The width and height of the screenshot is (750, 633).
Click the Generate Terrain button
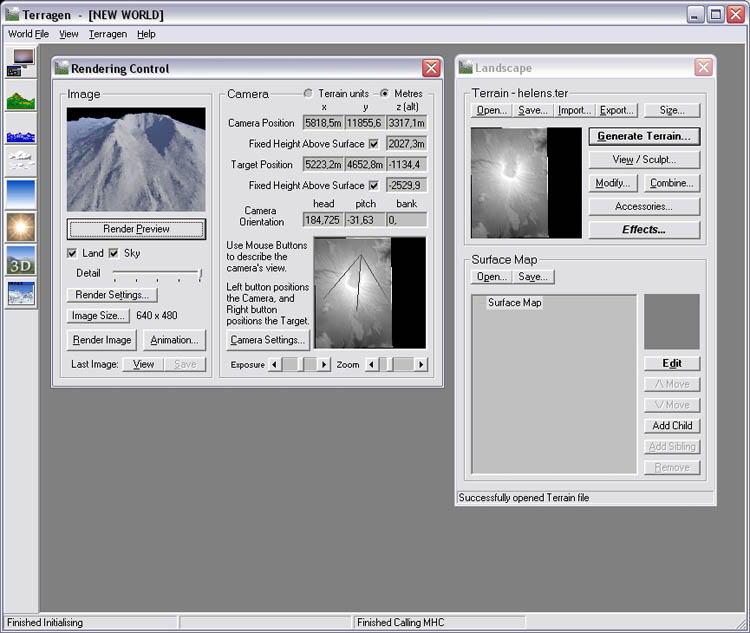(x=643, y=136)
